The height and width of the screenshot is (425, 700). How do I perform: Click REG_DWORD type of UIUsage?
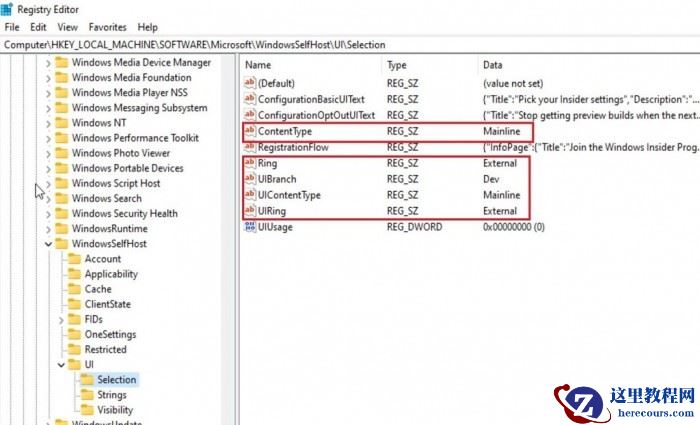tap(414, 227)
